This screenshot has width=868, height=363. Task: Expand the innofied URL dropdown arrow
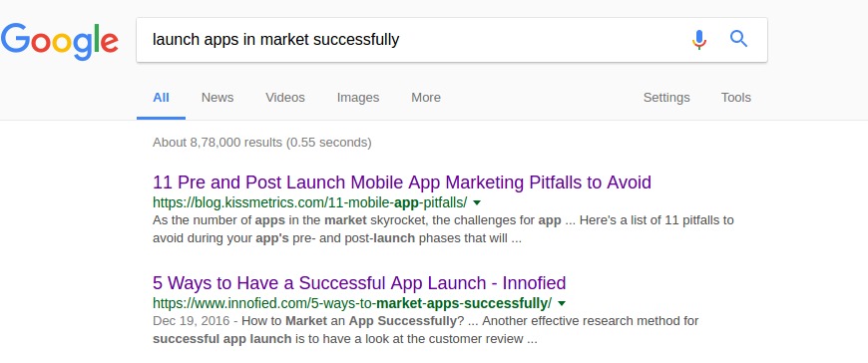[x=562, y=303]
